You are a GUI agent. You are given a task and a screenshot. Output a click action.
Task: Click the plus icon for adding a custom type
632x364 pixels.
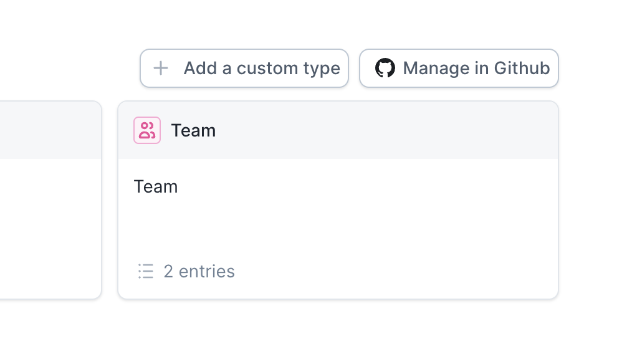pyautogui.click(x=161, y=68)
